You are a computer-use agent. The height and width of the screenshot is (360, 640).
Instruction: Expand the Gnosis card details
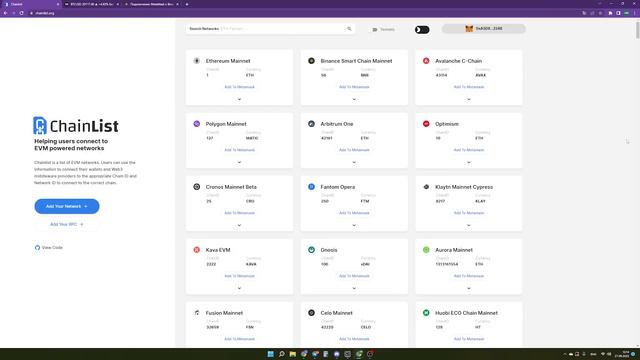(354, 288)
